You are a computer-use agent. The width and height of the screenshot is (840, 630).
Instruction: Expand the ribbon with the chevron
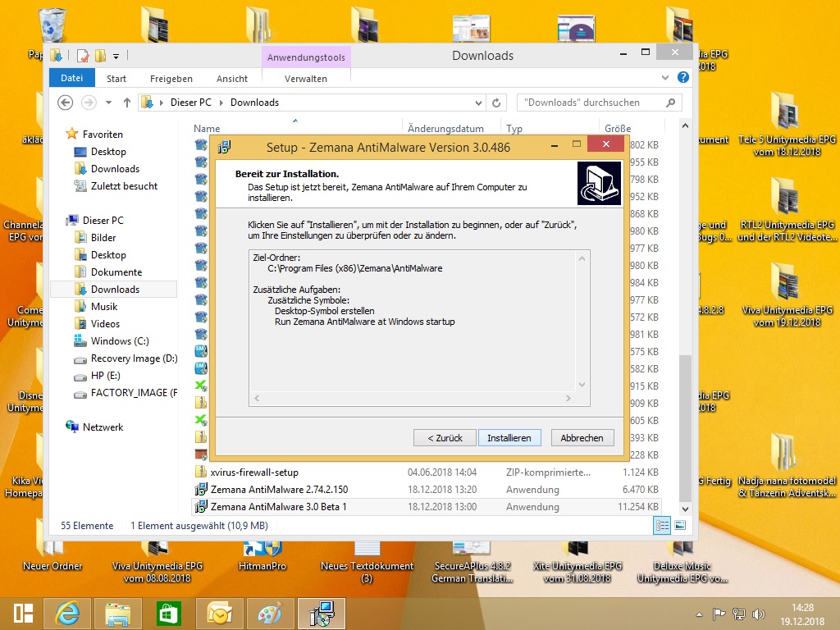(664, 78)
